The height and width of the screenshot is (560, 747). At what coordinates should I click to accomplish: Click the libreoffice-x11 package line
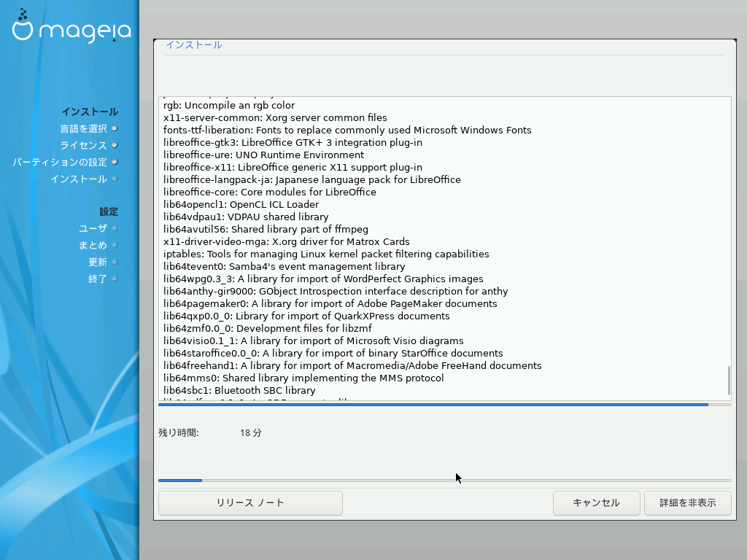293,167
